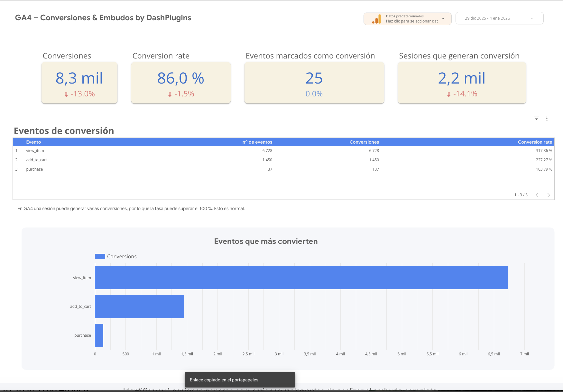Open the three-dot more options menu
The image size is (563, 392).
click(x=547, y=119)
